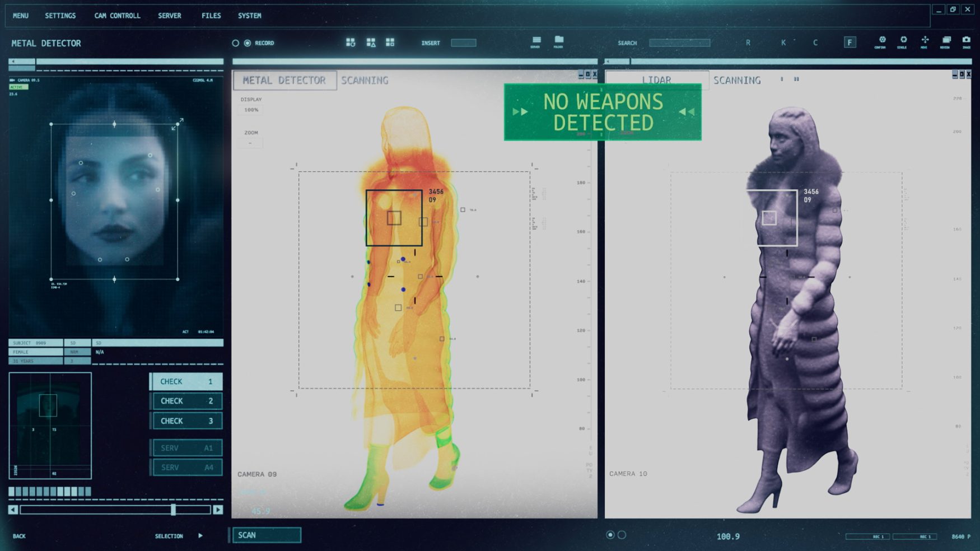The height and width of the screenshot is (551, 980).
Task: Select the empty radio button beside Record
Action: pyautogui.click(x=236, y=43)
